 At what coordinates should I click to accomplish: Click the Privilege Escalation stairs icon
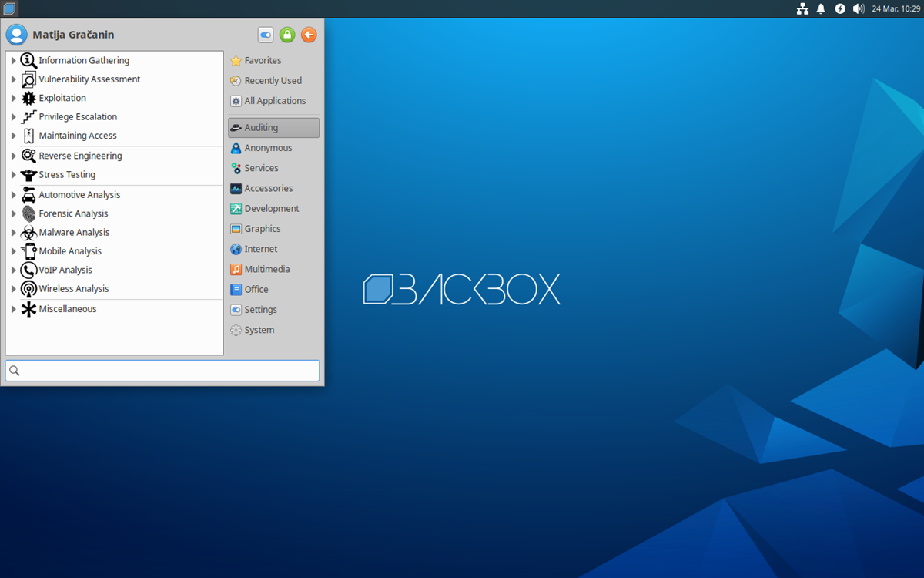click(28, 116)
